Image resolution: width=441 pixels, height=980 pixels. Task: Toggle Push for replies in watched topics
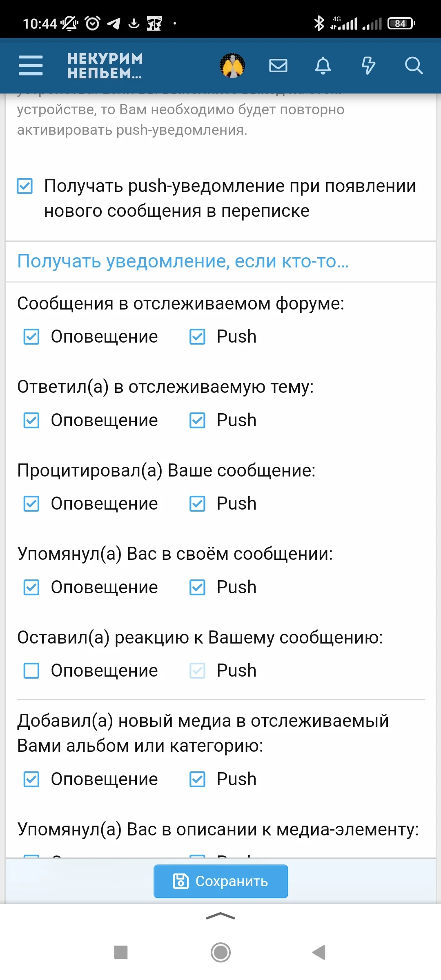(197, 420)
